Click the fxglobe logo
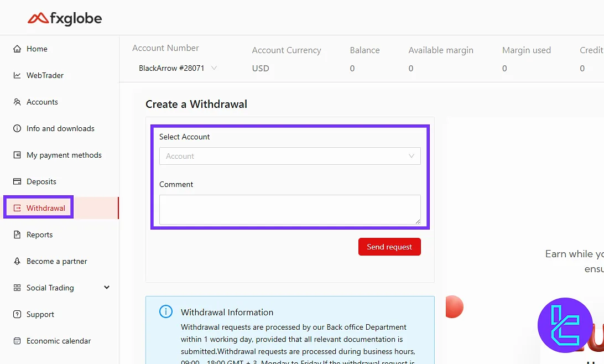Image resolution: width=604 pixels, height=364 pixels. coord(65,18)
